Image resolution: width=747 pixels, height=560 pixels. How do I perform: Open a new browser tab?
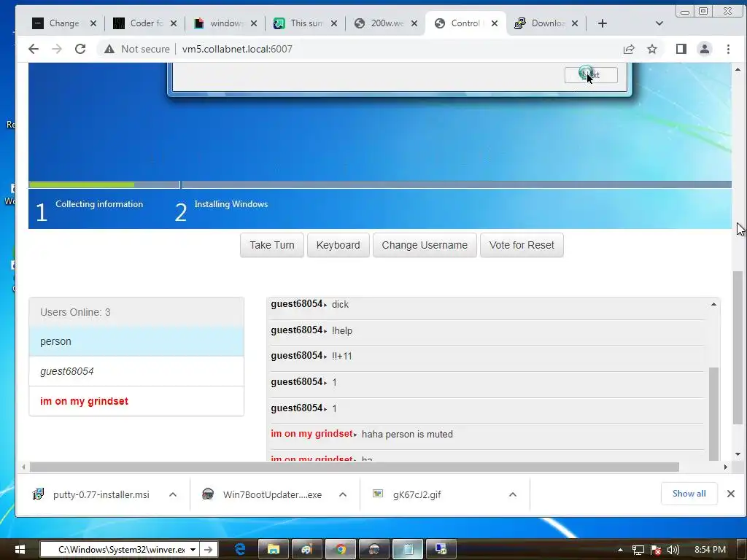[x=602, y=23]
